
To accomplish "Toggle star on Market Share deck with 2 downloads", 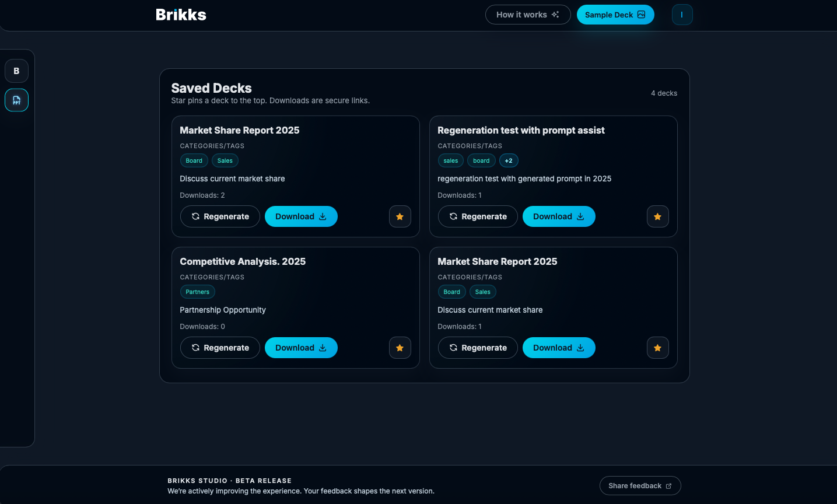I will coord(400,216).
